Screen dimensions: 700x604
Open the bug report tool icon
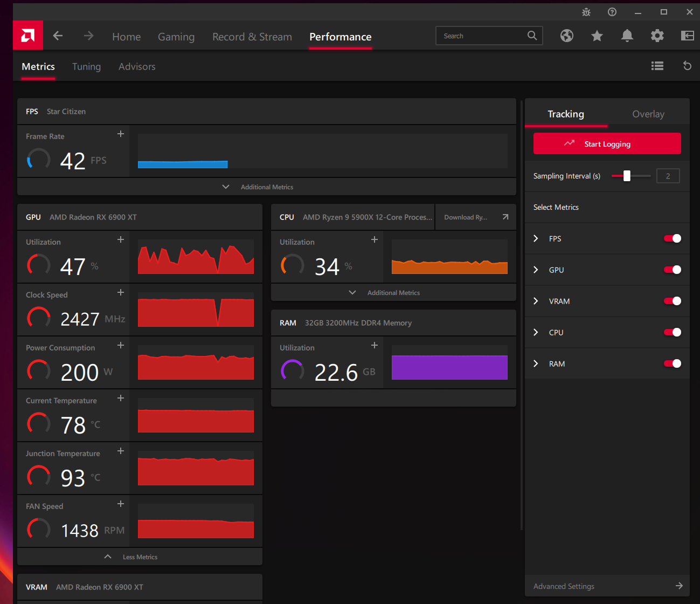click(586, 12)
